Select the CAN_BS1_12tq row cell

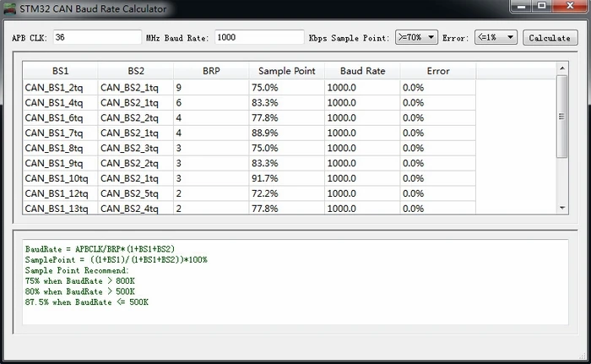click(60, 193)
